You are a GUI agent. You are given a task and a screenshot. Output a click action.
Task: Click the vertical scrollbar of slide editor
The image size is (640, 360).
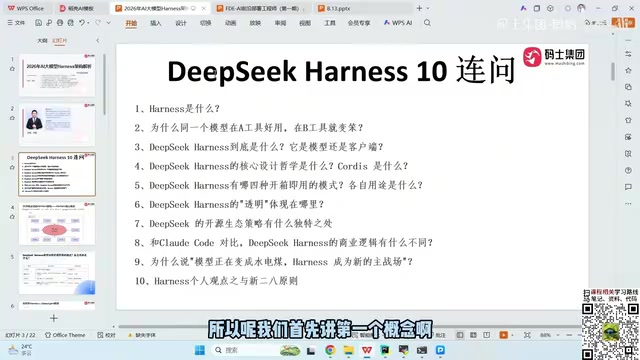coord(613,71)
